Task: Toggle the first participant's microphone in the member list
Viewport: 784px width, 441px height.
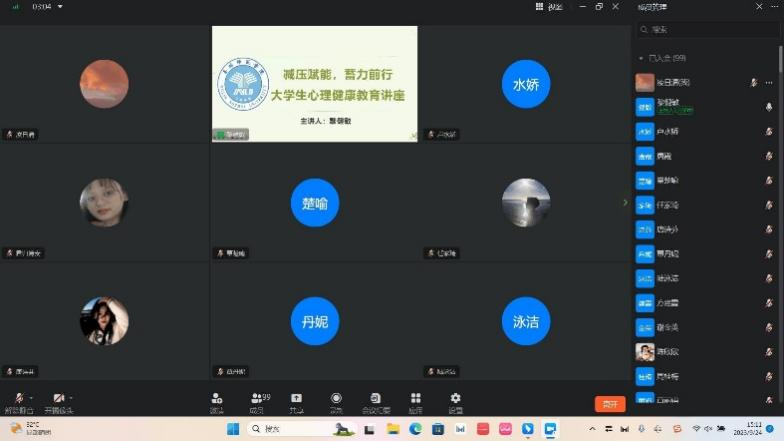Action: tap(752, 82)
